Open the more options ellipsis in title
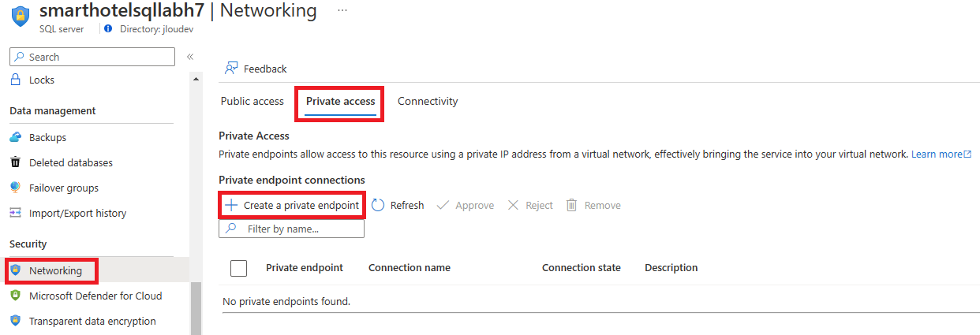The height and width of the screenshot is (335, 980). (x=342, y=10)
